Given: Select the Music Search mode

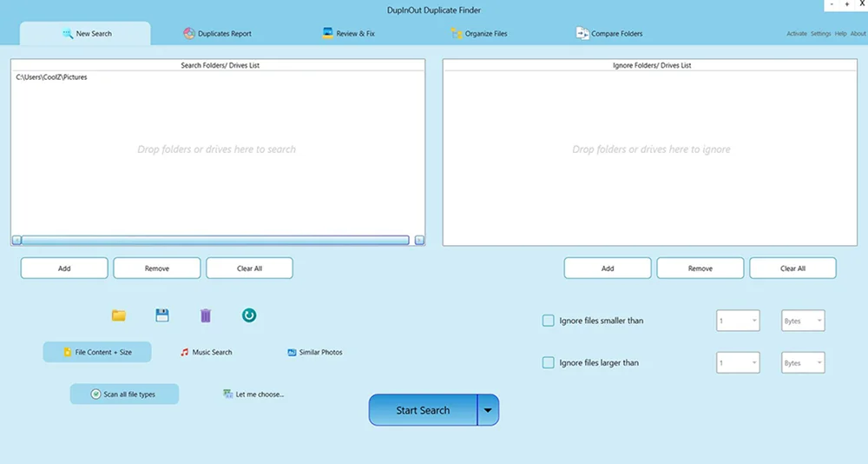Looking at the screenshot, I should [207, 352].
